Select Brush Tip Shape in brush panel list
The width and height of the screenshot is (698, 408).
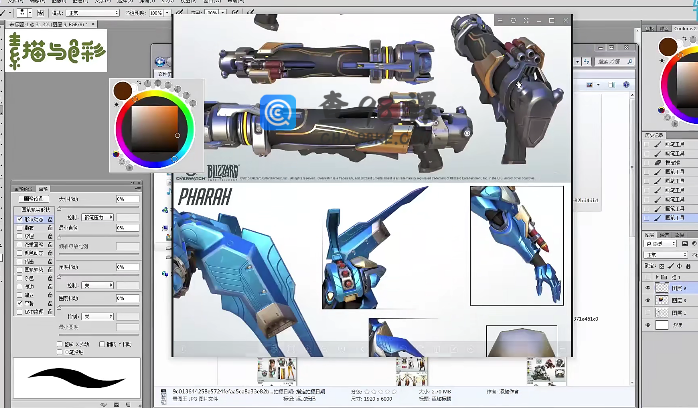coord(33,208)
